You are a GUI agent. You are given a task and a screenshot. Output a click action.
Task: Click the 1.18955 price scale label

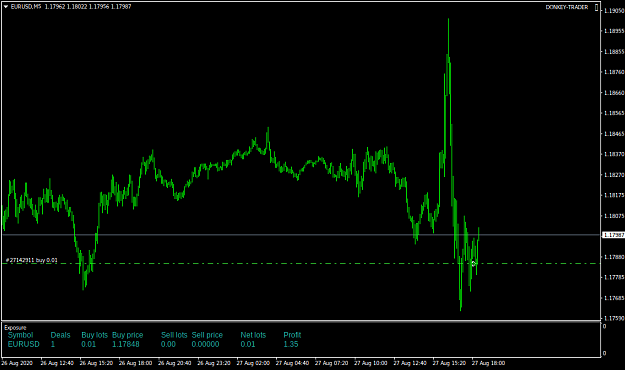coord(614,31)
